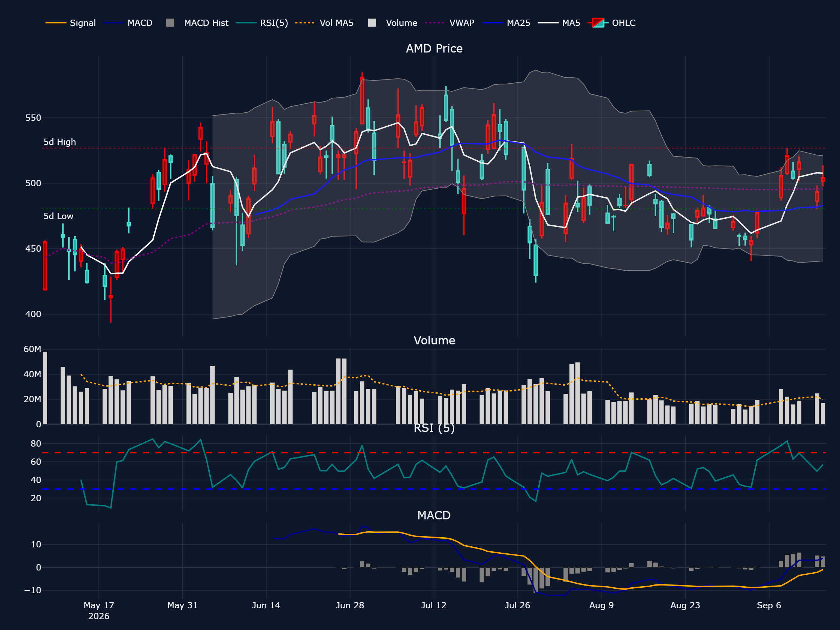840x630 pixels.
Task: Click the 40M volume axis label
Action: (32, 374)
